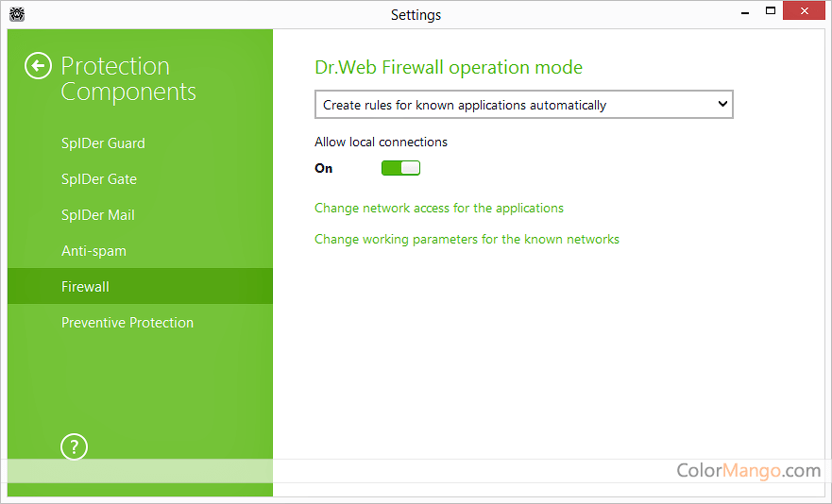This screenshot has height=504, width=832.
Task: Click the Settings window title bar text
Action: [x=416, y=14]
